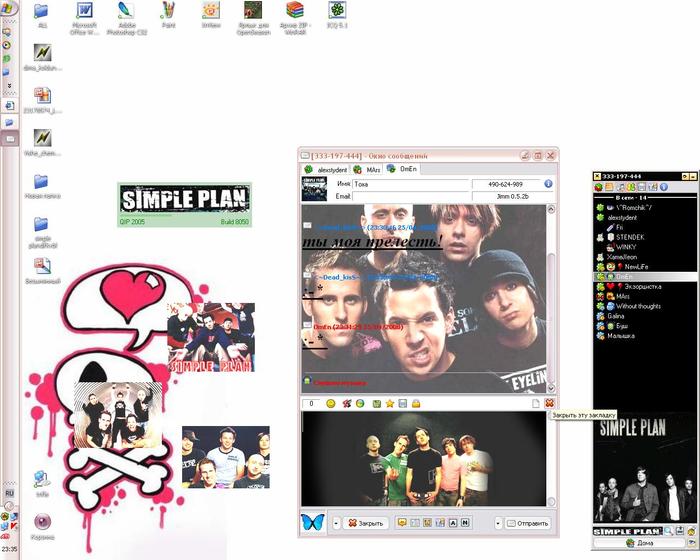Select the highlighted OmEn row in contact list
Image resolution: width=700 pixels, height=560 pixels.
645,276
